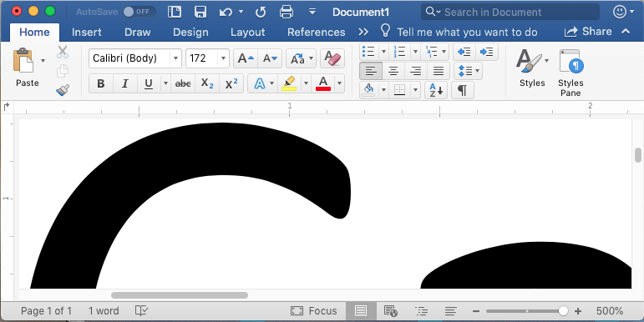Open the Styles Pane
The width and height of the screenshot is (644, 322).
570,73
